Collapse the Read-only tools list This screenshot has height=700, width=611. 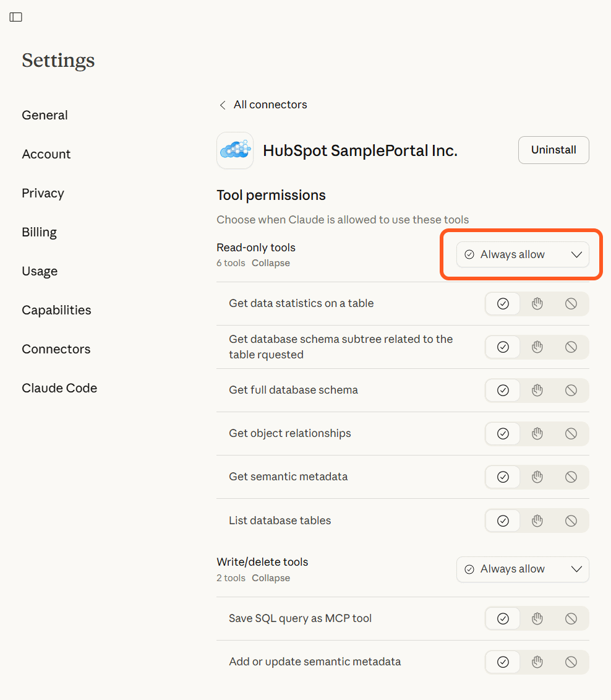(270, 262)
